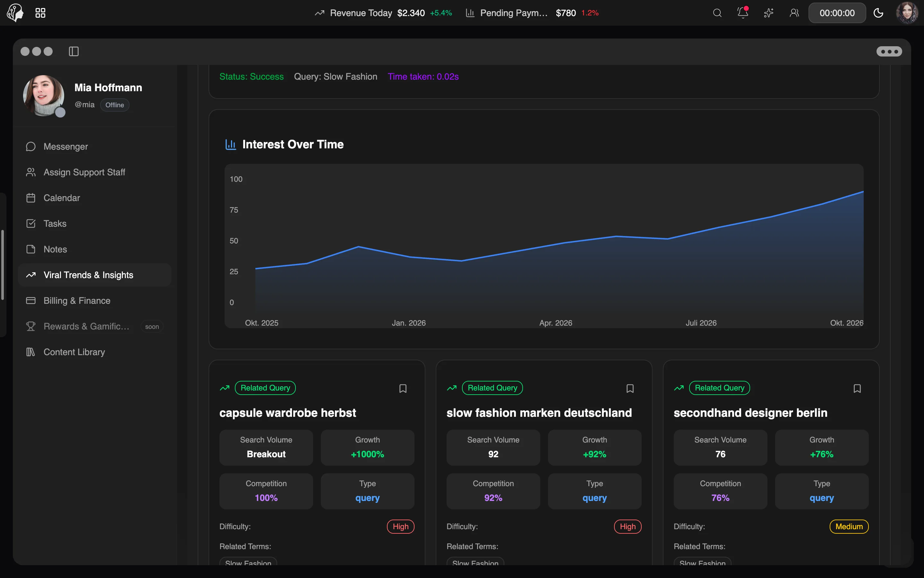
Task: Open the user contacts icon in top bar
Action: 794,13
